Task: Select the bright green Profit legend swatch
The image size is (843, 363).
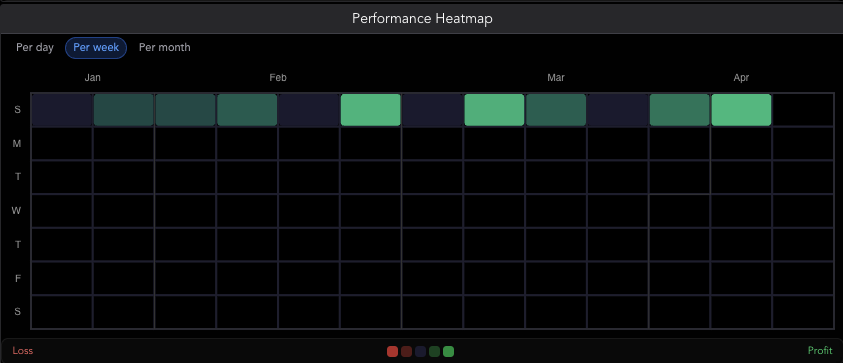Action: pyautogui.click(x=448, y=352)
